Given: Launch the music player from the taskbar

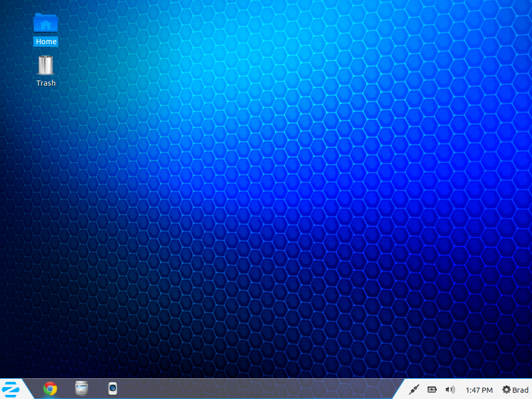Looking at the screenshot, I should pyautogui.click(x=113, y=389).
